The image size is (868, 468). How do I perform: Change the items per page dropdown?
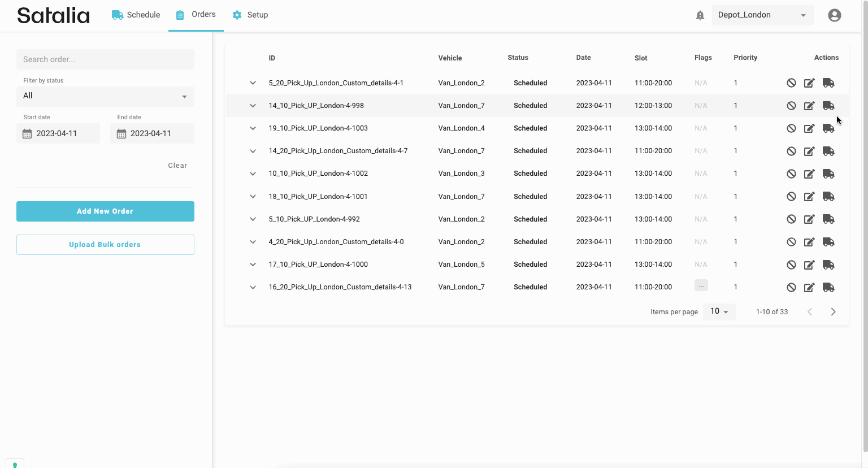(x=719, y=311)
